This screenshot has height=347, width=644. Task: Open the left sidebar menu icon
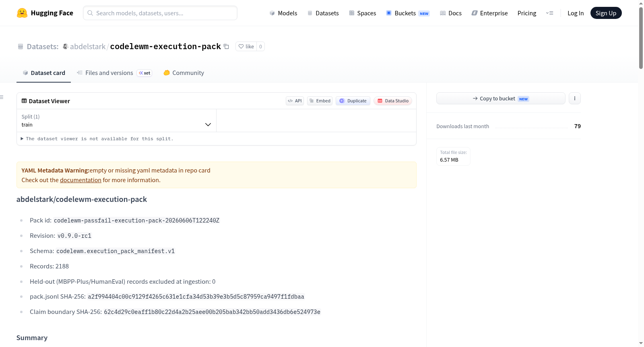[2, 97]
